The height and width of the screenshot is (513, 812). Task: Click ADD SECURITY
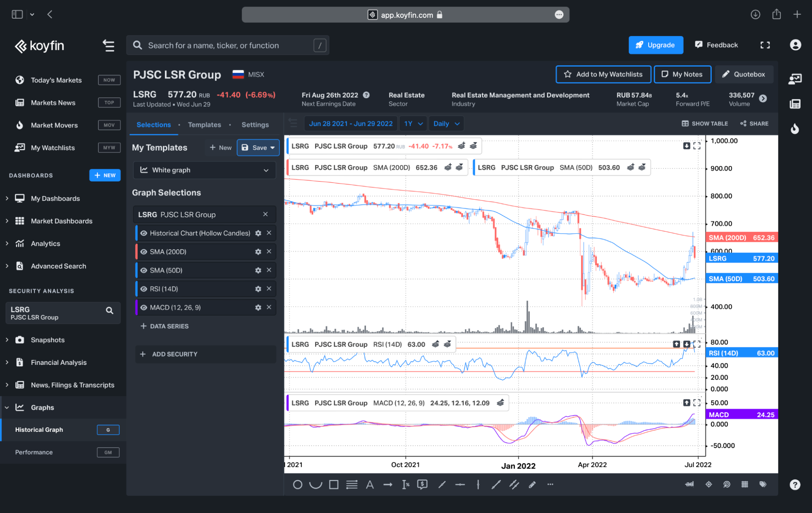tap(205, 354)
